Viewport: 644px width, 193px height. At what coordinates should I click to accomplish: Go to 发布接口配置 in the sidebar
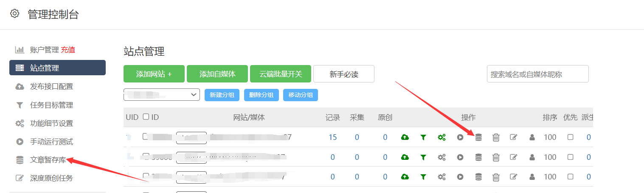click(x=51, y=86)
